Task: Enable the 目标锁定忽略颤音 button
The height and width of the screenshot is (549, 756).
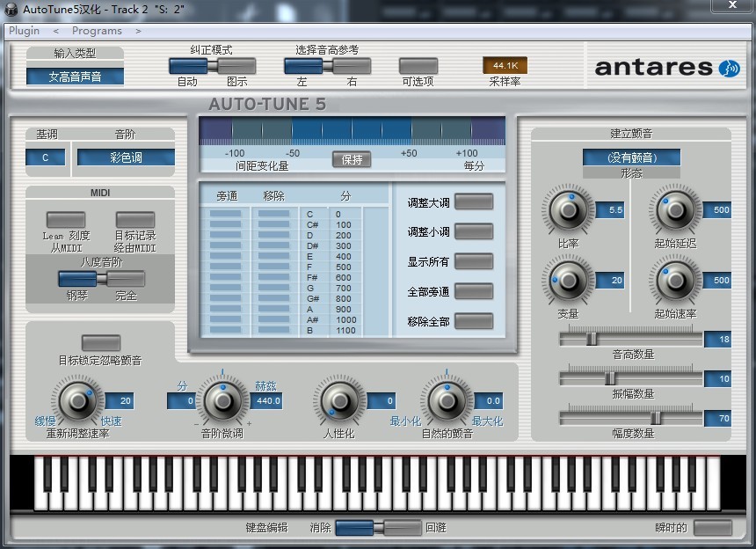Action: coord(101,343)
